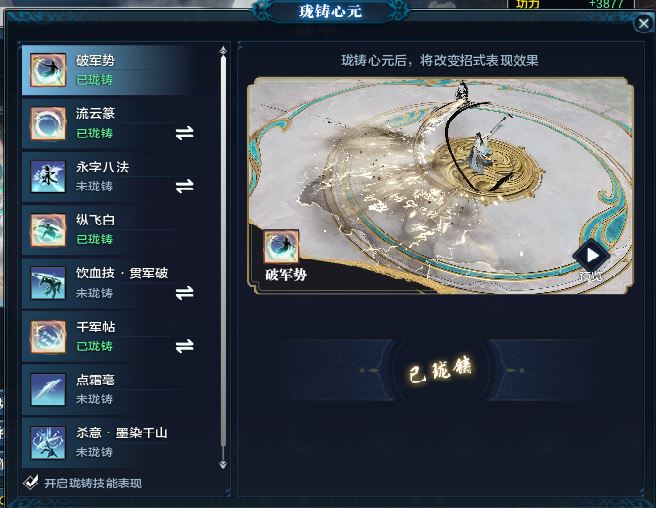This screenshot has width=656, height=508.
Task: Toggle the 开启珑铸技能表现 checkbox
Action: click(31, 482)
